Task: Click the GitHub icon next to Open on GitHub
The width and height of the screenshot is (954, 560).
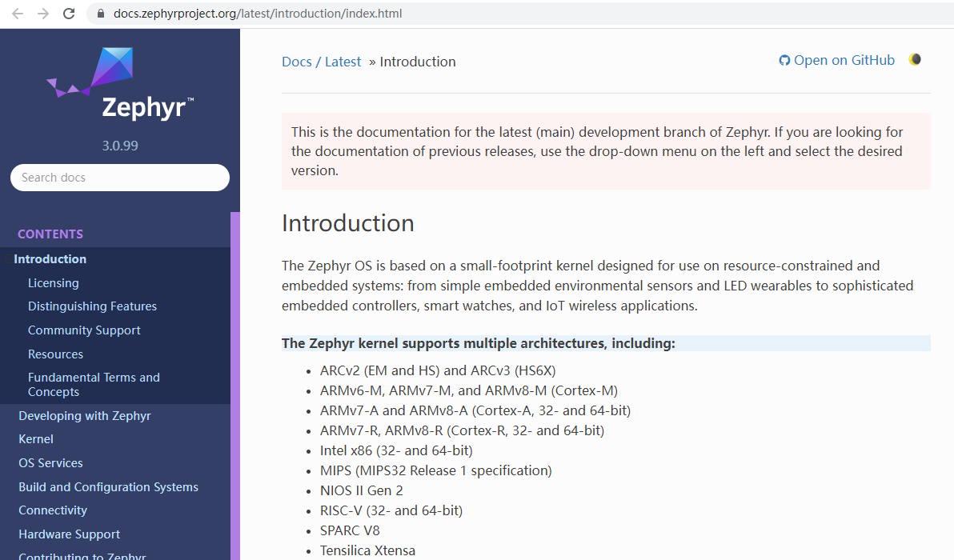Action: (x=784, y=59)
